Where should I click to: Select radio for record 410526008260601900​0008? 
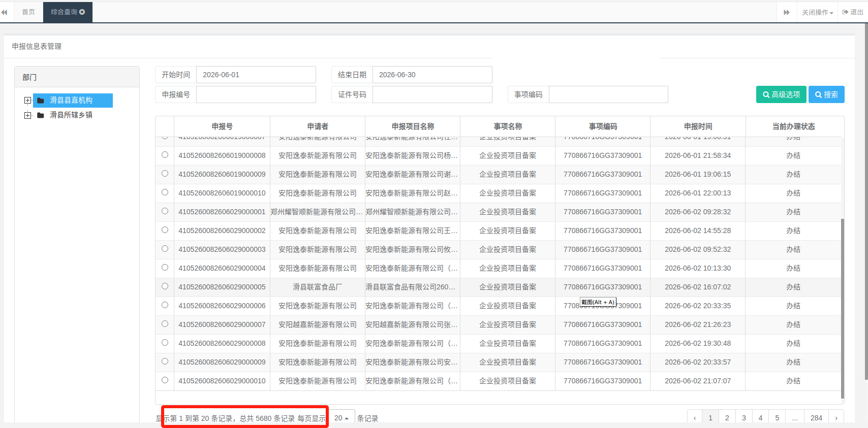tap(165, 155)
